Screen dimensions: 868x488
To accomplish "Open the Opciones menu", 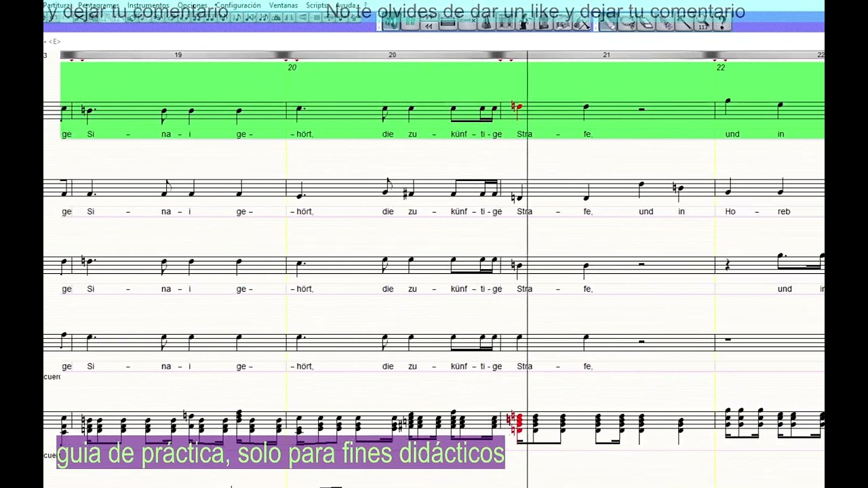I will (193, 5).
